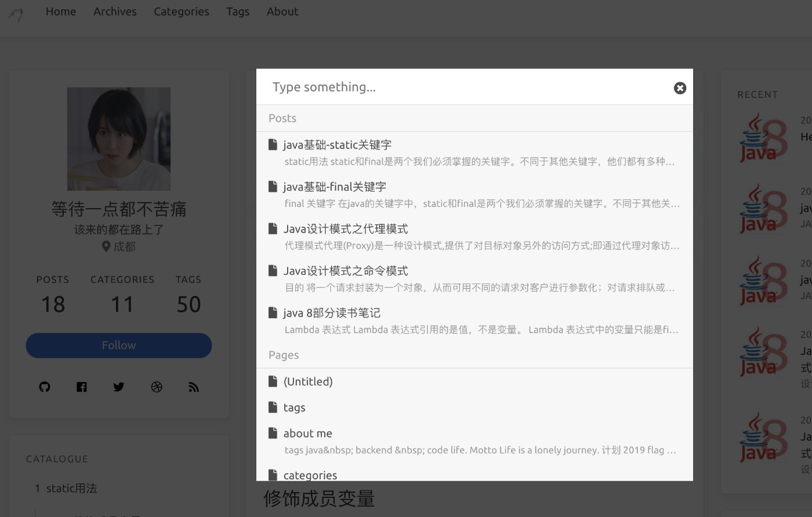Open the RSS feed icon
Viewport: 812px width, 517px height.
click(194, 387)
